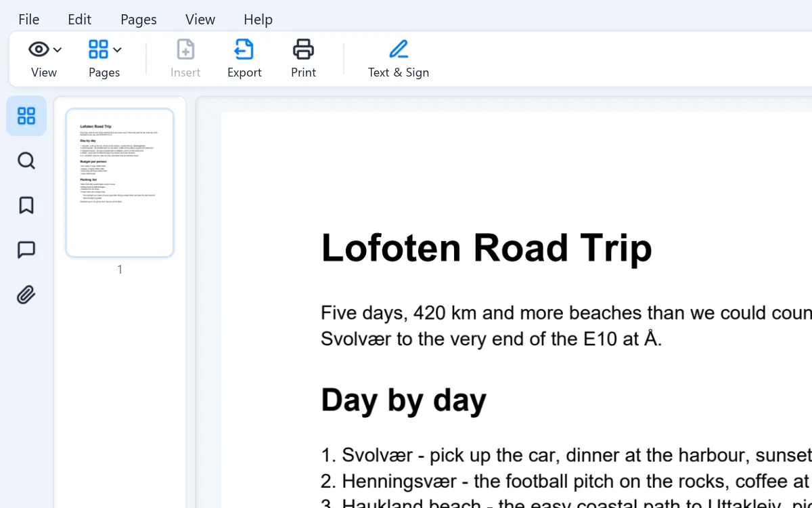Click the Pages label under the grid icon
The height and width of the screenshot is (508, 812).
104,72
